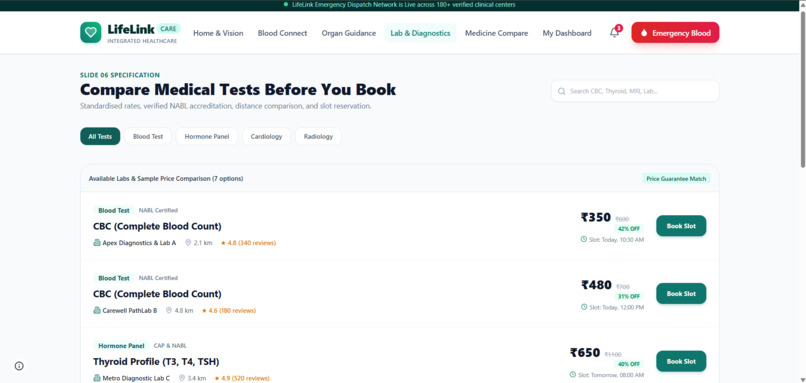The width and height of the screenshot is (806, 383).
Task: Click the Thyroid Profile (T3, T4, TSH) title
Action: (x=156, y=361)
